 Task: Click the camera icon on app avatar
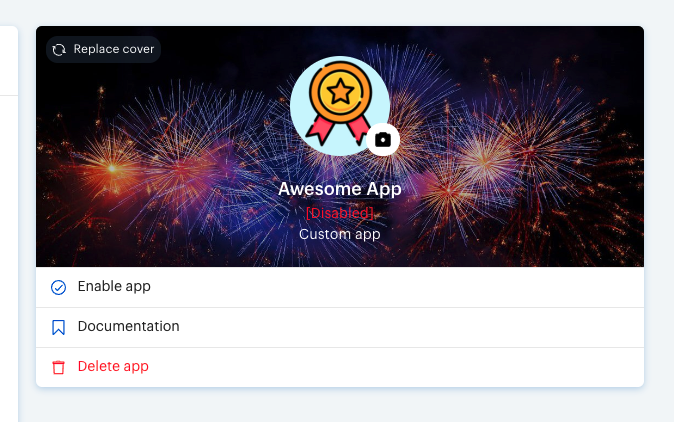(383, 140)
